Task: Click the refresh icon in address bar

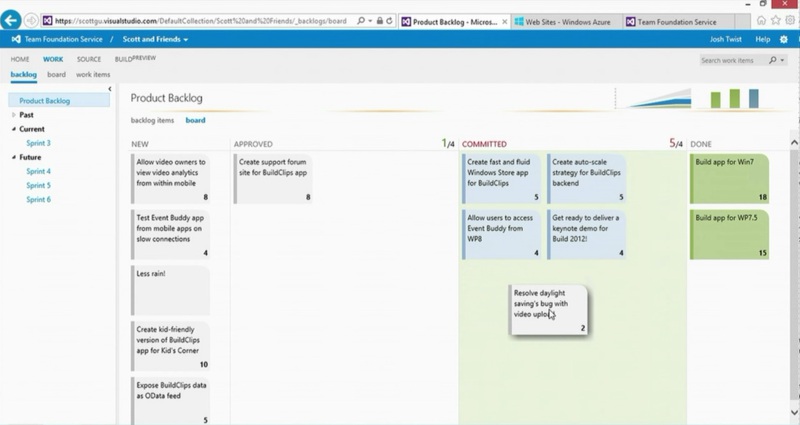Action: [x=389, y=21]
